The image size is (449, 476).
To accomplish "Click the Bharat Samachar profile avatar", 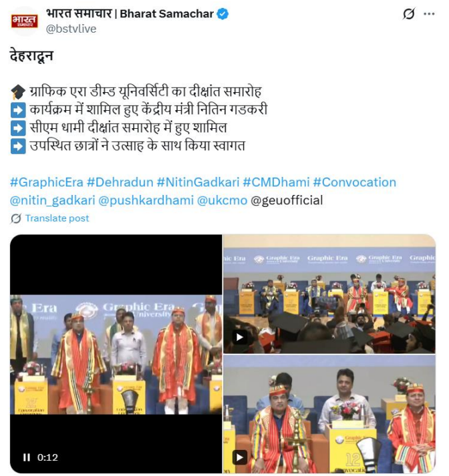I will [24, 21].
